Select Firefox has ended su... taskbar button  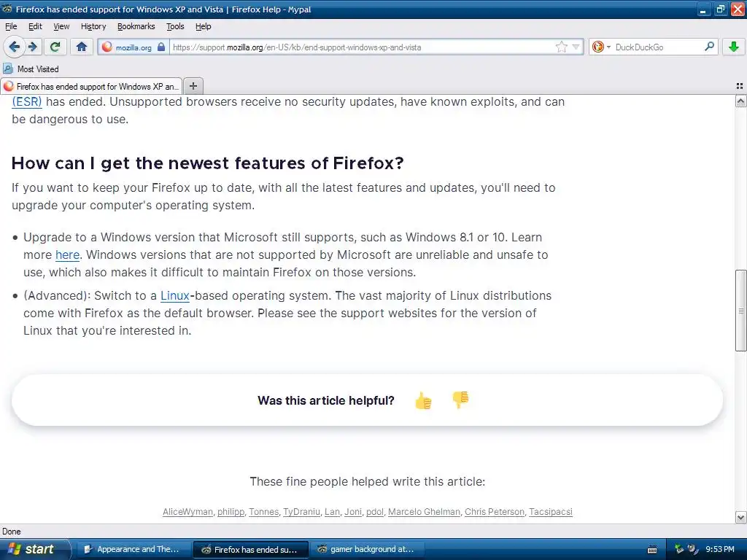pos(251,549)
